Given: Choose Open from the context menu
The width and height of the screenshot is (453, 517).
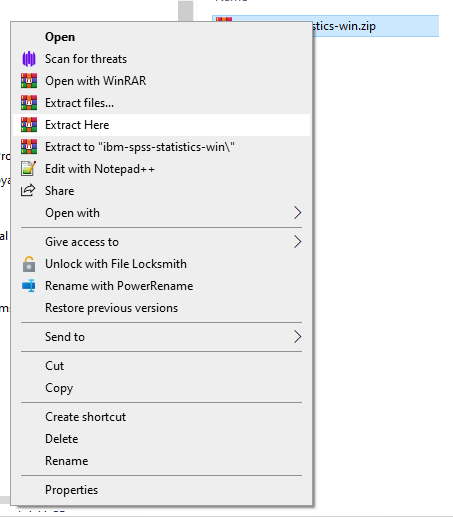Looking at the screenshot, I should point(161,37).
